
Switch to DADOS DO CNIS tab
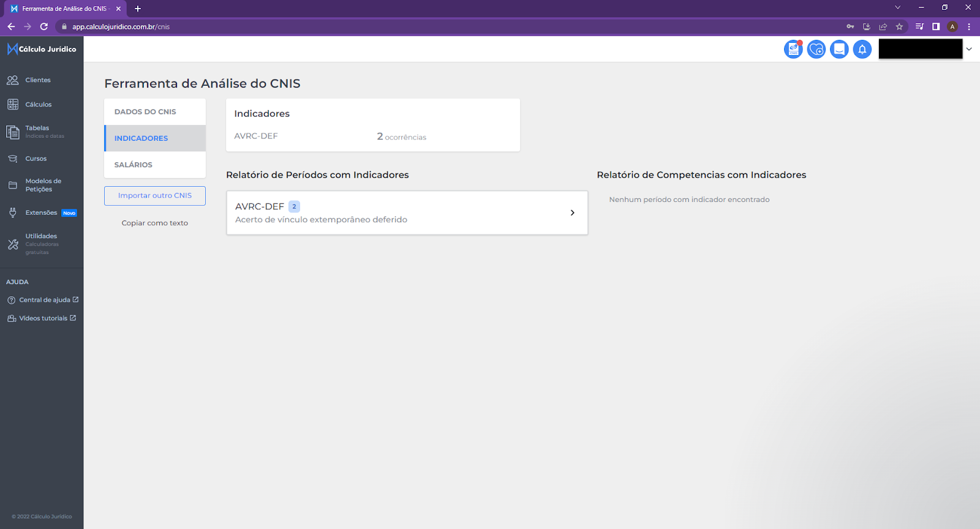point(155,111)
